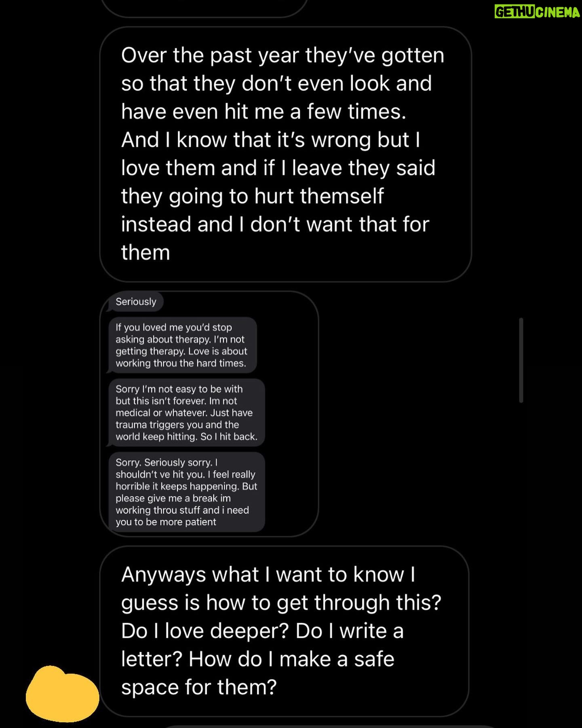582x728 pixels.
Task: Click the partially visible bubble at top
Action: pos(204,8)
